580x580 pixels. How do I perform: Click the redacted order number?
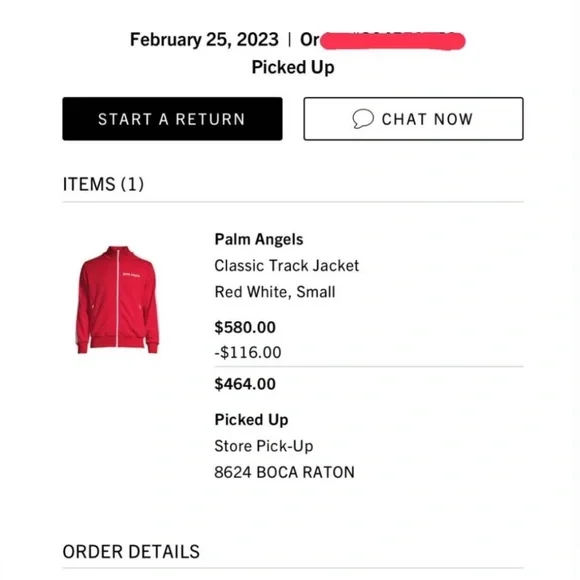[x=392, y=41]
